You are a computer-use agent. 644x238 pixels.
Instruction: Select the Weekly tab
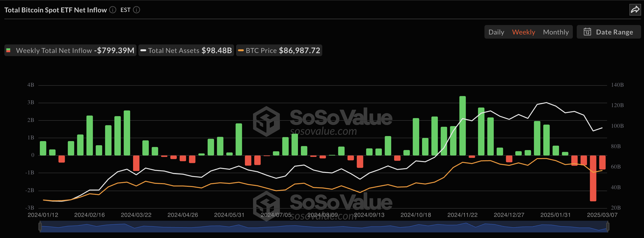tap(524, 32)
